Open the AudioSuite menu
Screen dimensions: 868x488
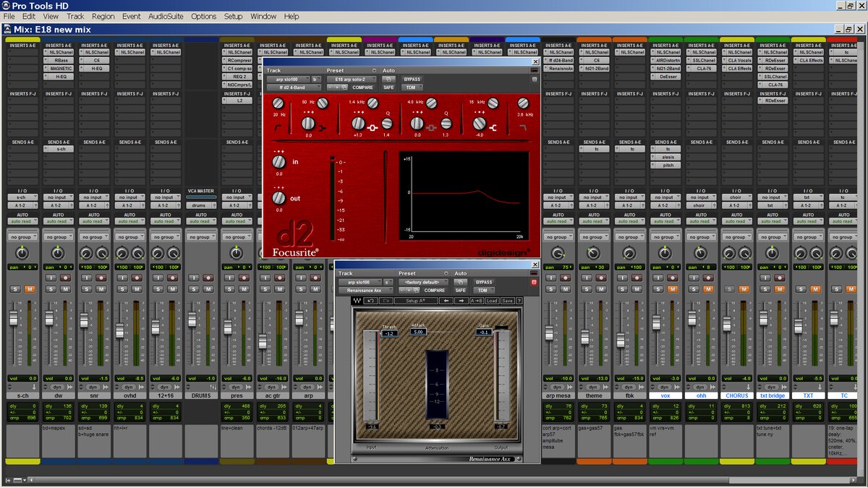(x=166, y=16)
